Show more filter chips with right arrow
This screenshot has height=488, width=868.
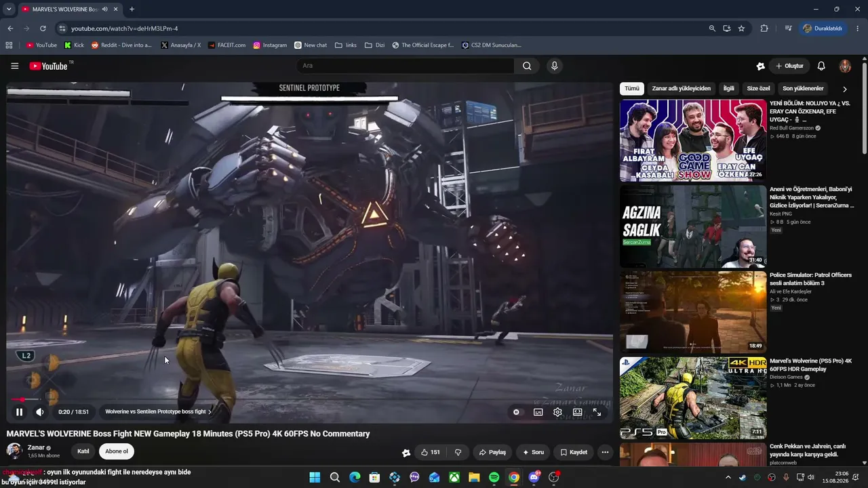tap(845, 89)
